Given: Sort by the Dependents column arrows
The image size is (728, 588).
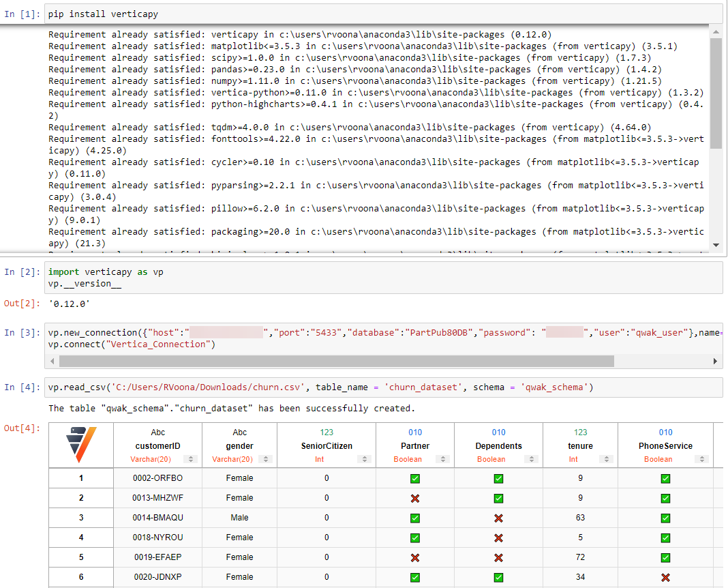Looking at the screenshot, I should tap(532, 459).
